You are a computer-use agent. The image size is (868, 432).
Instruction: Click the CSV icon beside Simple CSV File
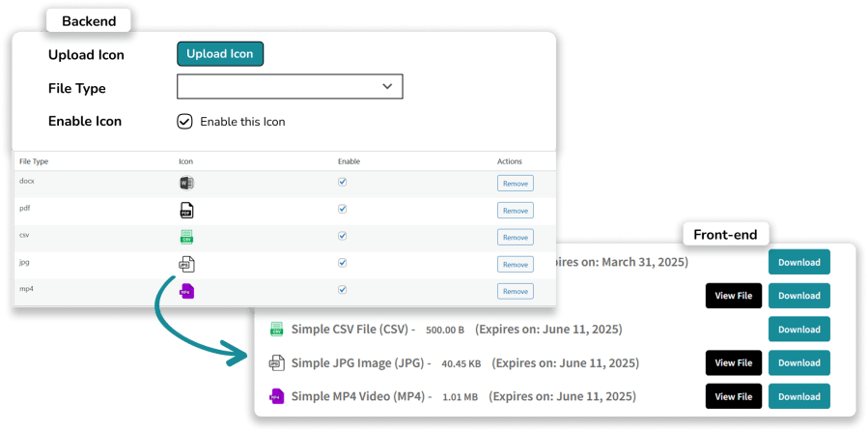pyautogui.click(x=276, y=330)
